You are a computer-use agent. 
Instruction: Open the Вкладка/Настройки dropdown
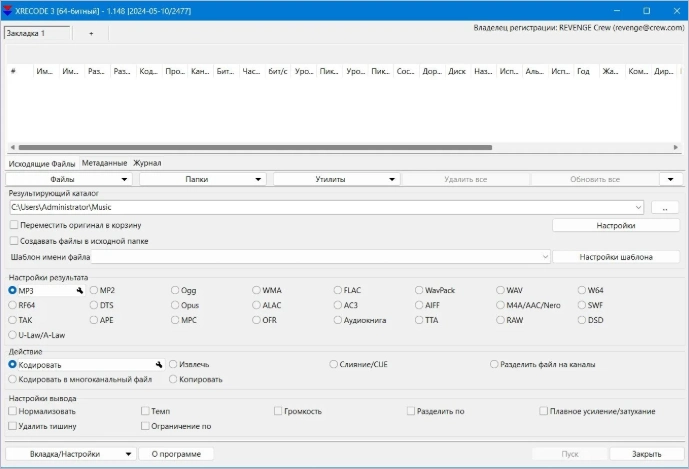coord(69,454)
